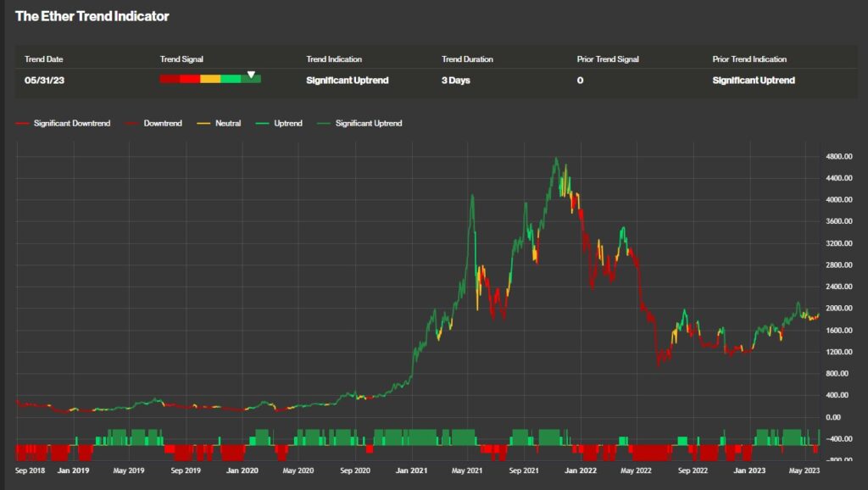Click the Jan 2023 date axis label
The height and width of the screenshot is (490, 868).
click(749, 471)
